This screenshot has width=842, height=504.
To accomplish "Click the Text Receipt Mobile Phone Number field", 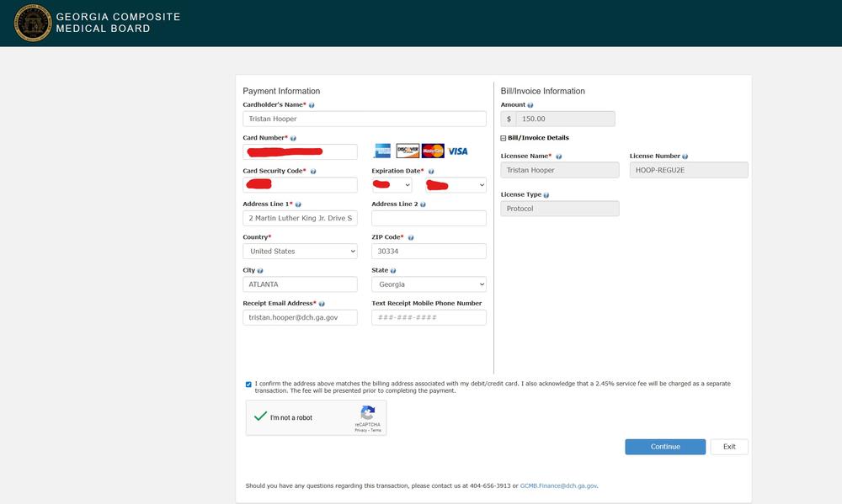I will (x=429, y=317).
